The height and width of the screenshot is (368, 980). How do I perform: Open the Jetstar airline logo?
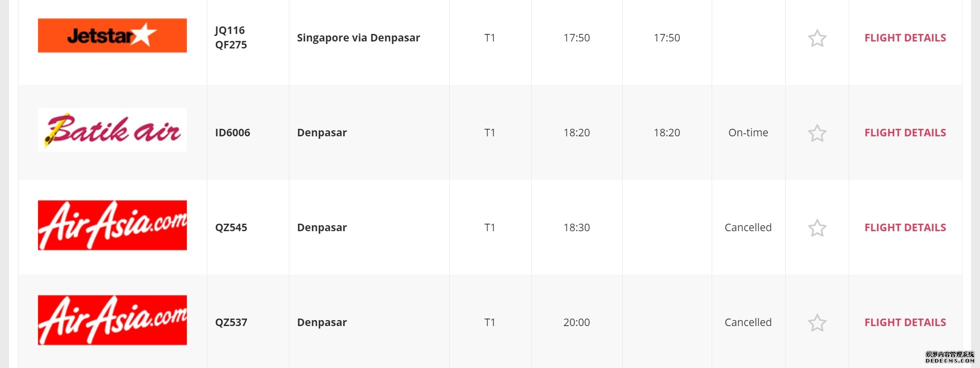pos(112,35)
